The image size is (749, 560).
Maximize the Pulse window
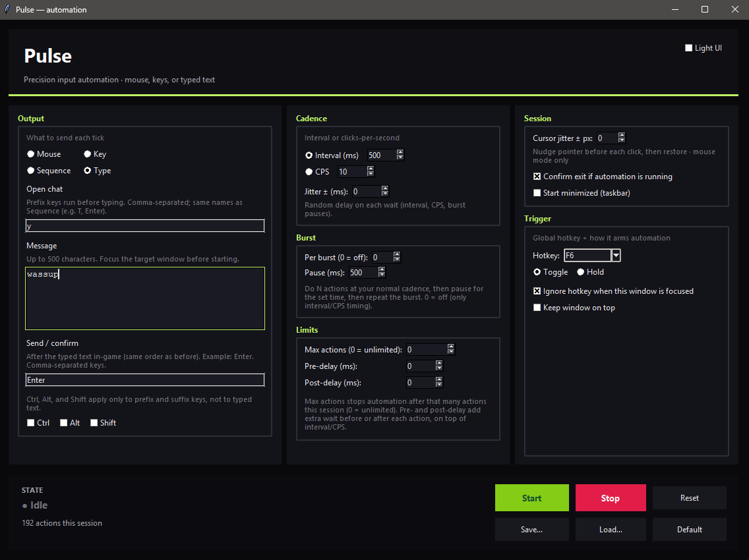click(705, 9)
